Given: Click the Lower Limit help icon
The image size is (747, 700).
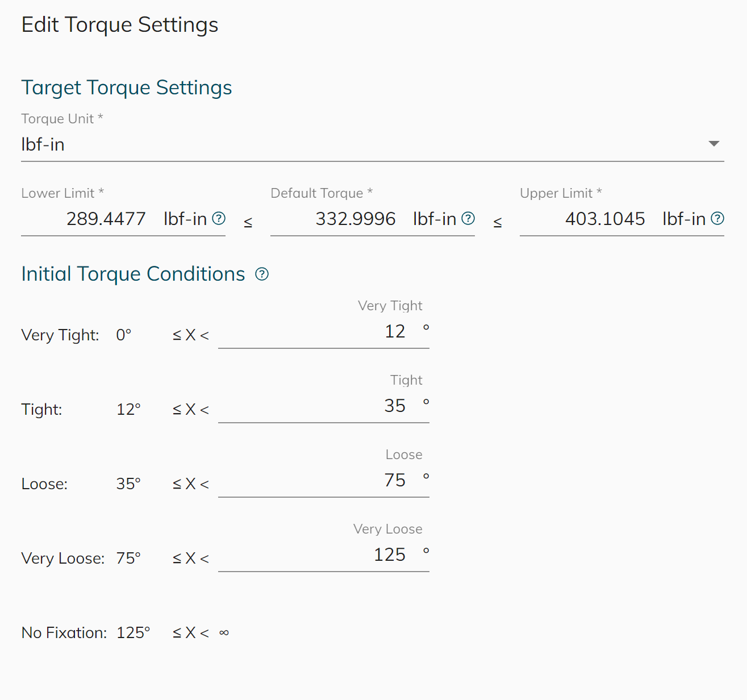Looking at the screenshot, I should point(219,218).
